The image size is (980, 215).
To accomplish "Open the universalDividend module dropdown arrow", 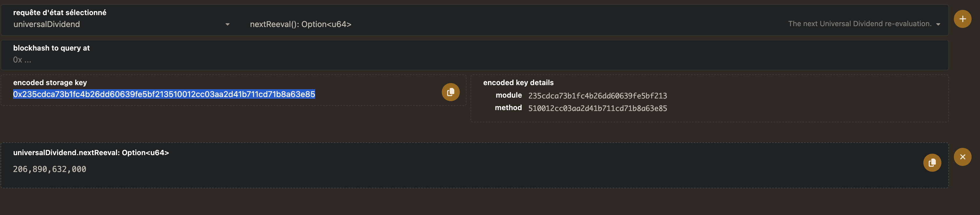I will pyautogui.click(x=227, y=24).
